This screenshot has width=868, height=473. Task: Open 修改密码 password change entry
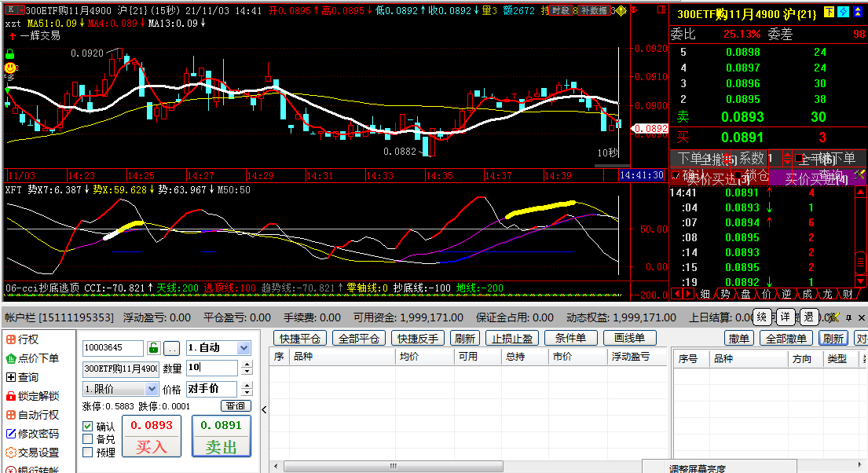pyautogui.click(x=32, y=434)
